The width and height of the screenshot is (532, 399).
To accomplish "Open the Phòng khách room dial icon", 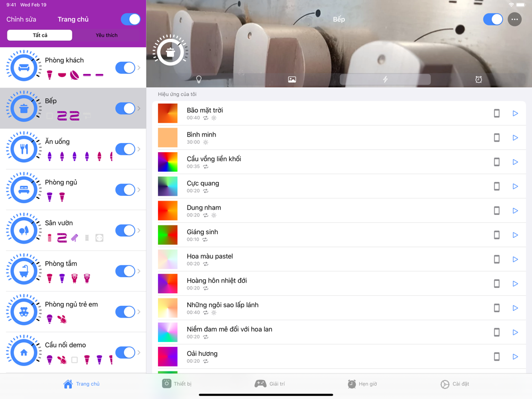I will (x=23, y=68).
